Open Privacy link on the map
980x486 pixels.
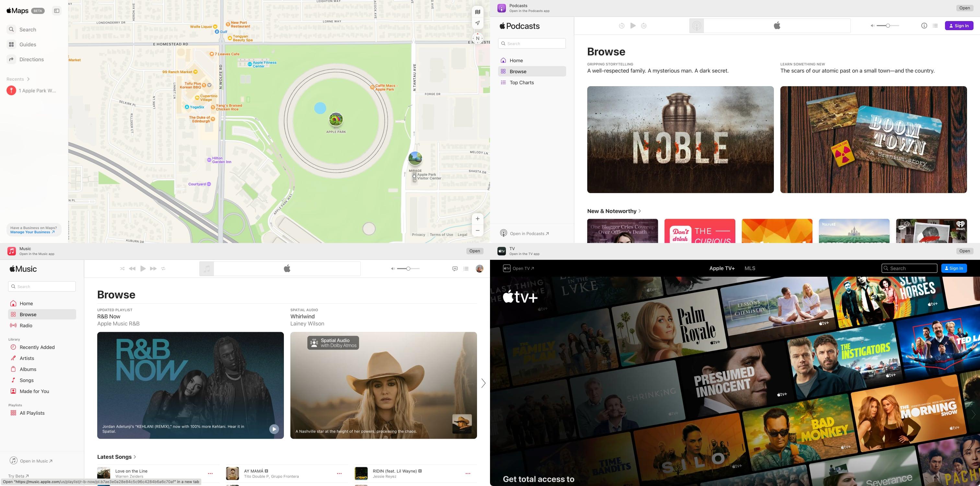(418, 235)
